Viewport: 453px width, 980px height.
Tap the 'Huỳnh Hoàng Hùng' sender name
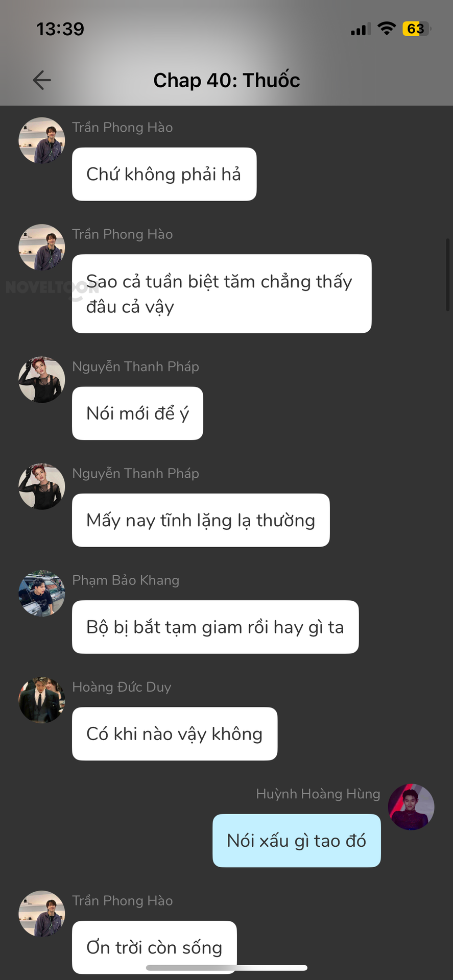click(318, 794)
